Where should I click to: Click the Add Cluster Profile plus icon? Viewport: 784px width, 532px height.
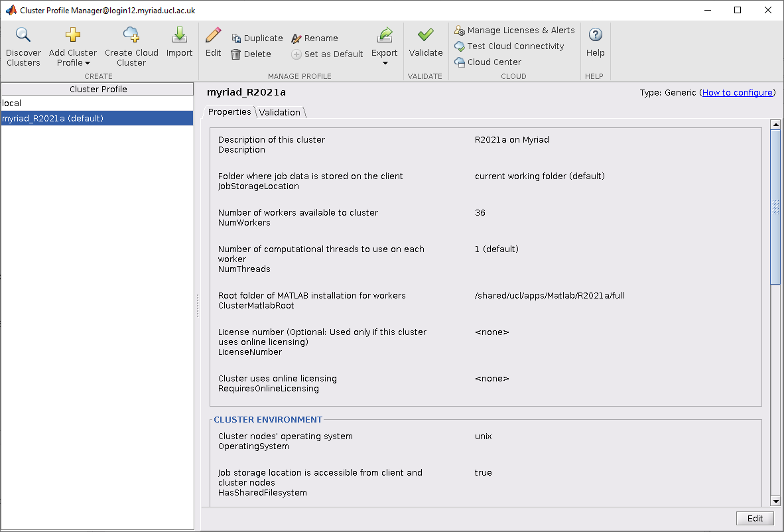coord(72,34)
